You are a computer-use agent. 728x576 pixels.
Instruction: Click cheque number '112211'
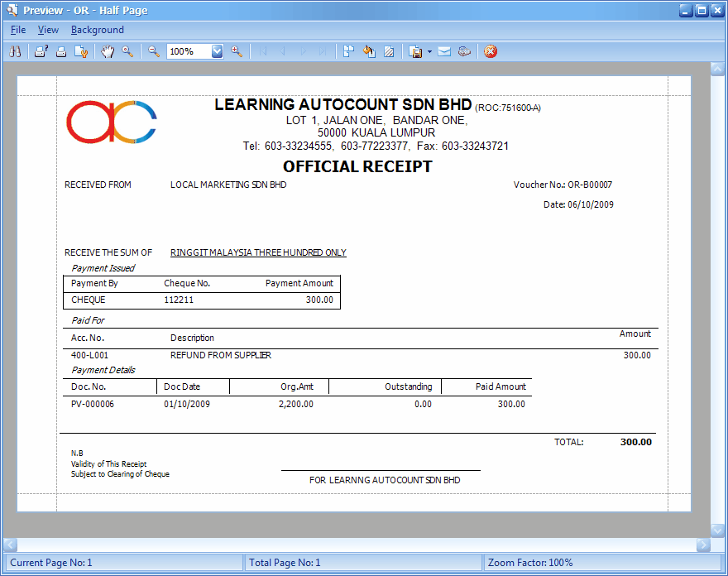pos(179,300)
